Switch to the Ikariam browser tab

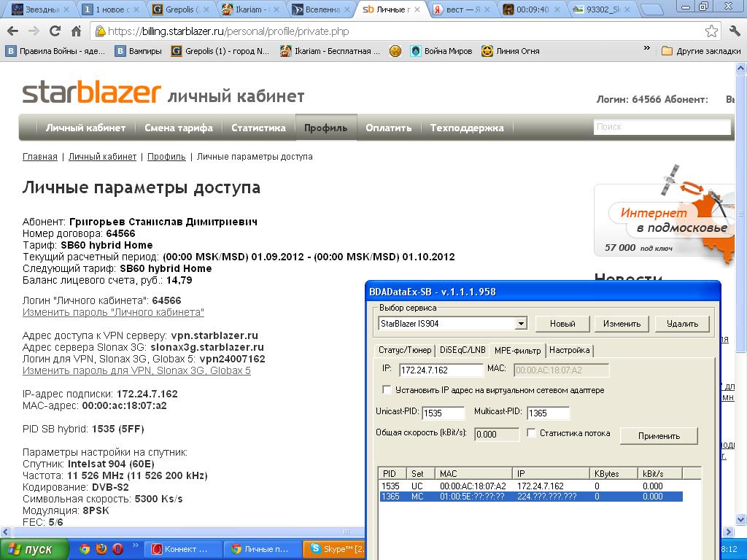pos(251,9)
